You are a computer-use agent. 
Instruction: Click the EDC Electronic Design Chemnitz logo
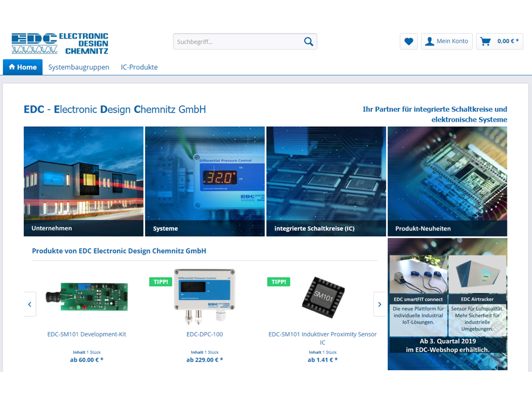[60, 43]
